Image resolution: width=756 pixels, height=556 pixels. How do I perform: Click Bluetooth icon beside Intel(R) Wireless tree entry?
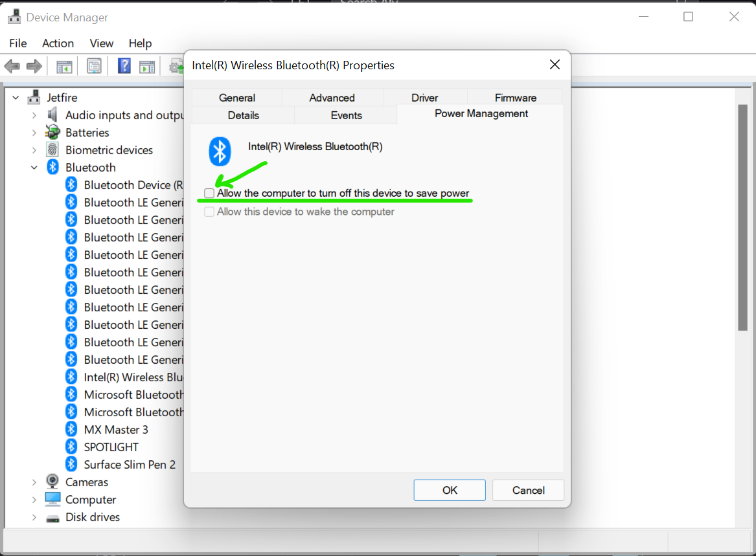(x=71, y=377)
